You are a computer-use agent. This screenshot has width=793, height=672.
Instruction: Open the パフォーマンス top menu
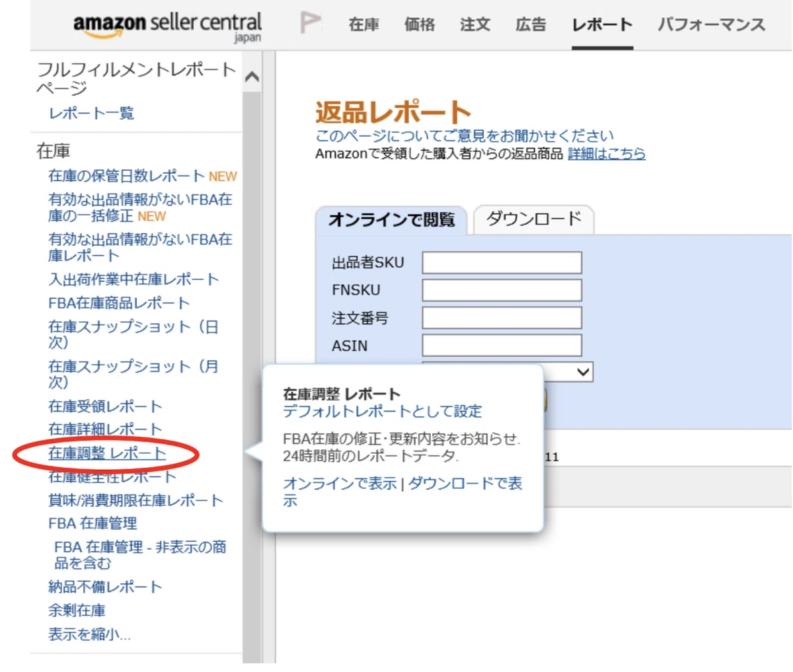[711, 25]
